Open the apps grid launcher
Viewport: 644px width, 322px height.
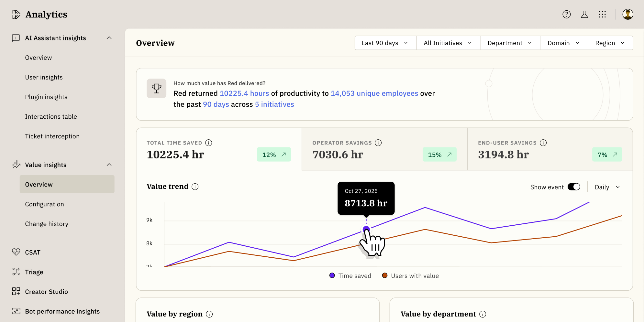click(602, 14)
